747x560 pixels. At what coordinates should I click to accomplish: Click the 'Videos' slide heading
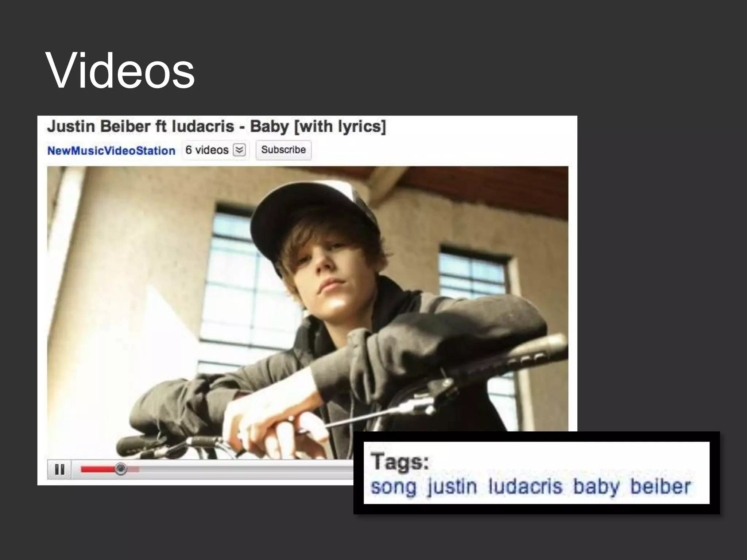[x=120, y=70]
